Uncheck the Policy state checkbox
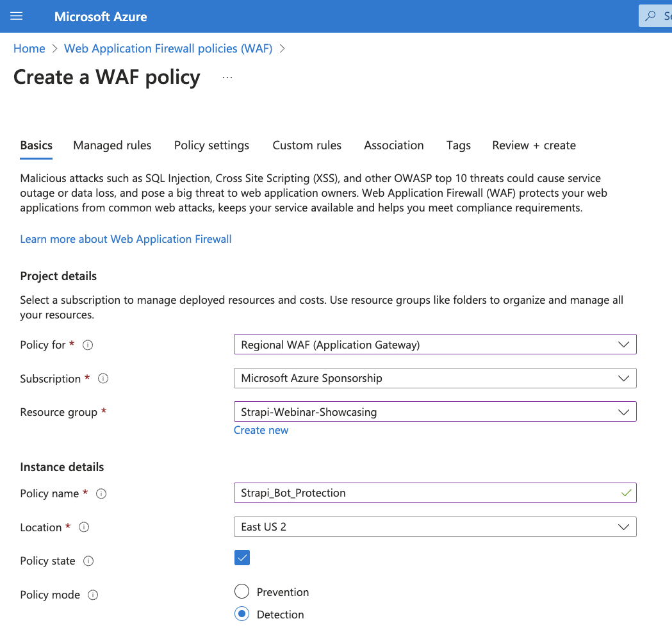Viewport: 672px width, 637px height. click(242, 558)
